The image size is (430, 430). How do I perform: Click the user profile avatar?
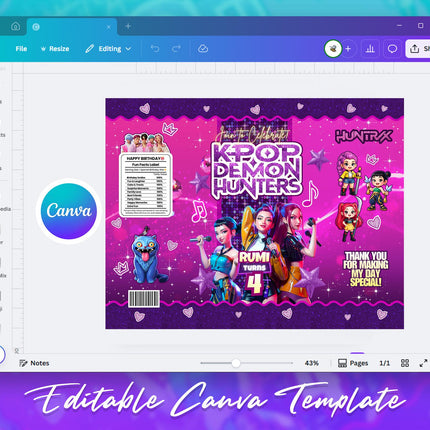coord(333,49)
